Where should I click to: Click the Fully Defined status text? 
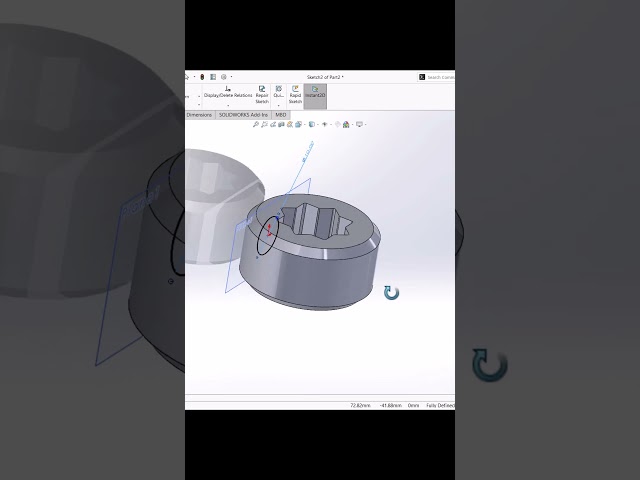point(440,405)
